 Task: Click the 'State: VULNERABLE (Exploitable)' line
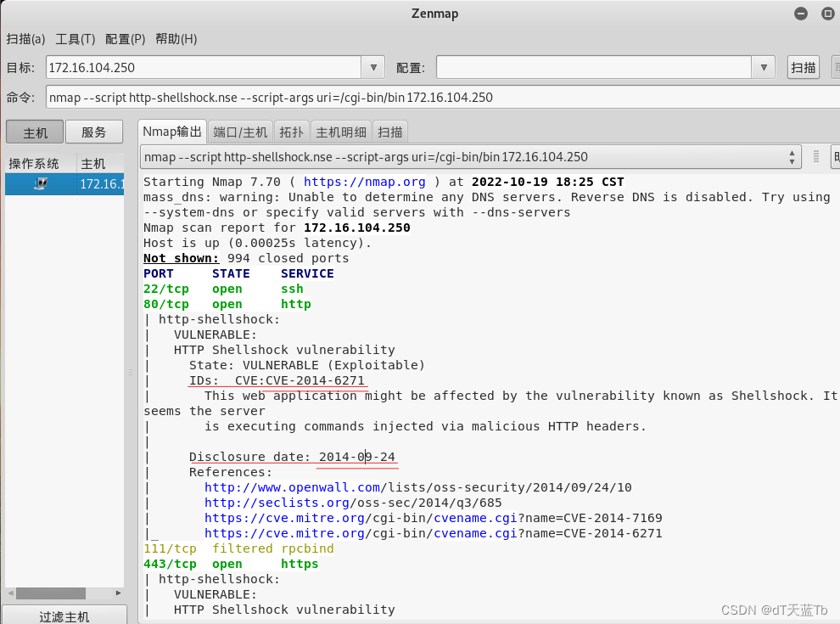(307, 366)
